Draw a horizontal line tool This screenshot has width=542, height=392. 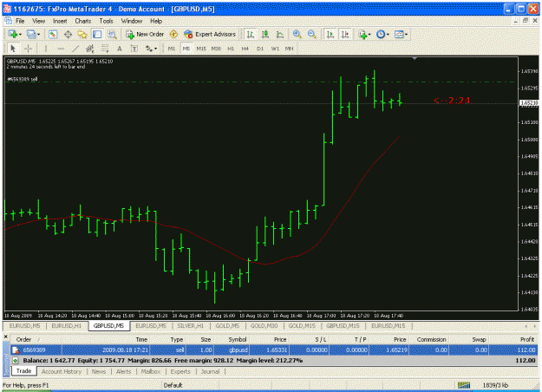[61, 49]
